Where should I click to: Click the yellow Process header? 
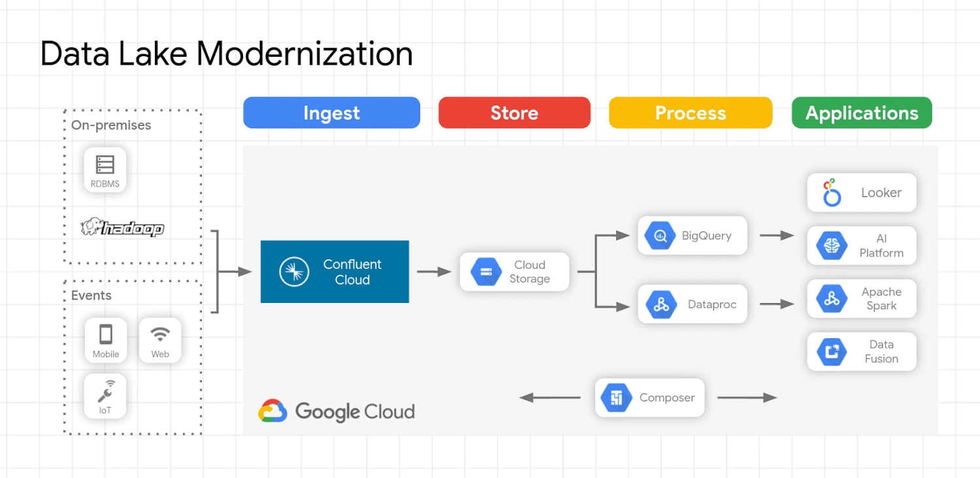tap(690, 113)
